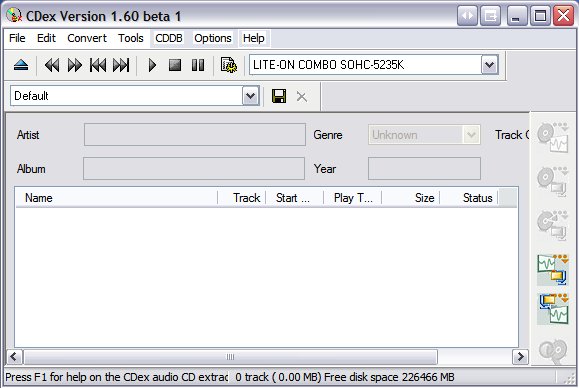Pause playback with the Pause icon
Screen dimensions: 579x388
point(198,65)
